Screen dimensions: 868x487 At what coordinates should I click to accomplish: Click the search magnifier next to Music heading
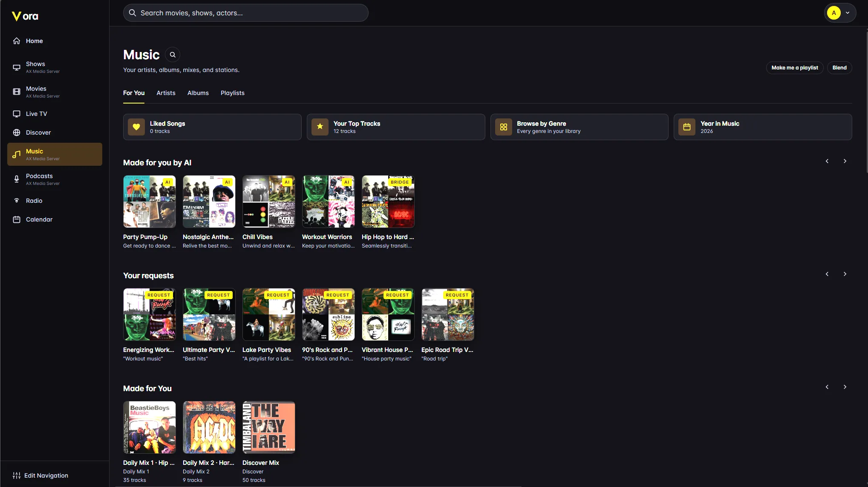[173, 55]
